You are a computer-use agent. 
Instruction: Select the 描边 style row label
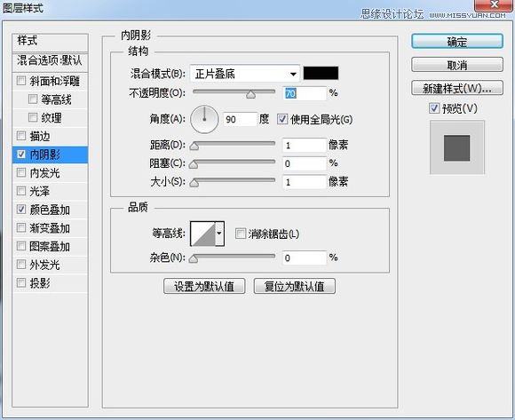coord(40,136)
